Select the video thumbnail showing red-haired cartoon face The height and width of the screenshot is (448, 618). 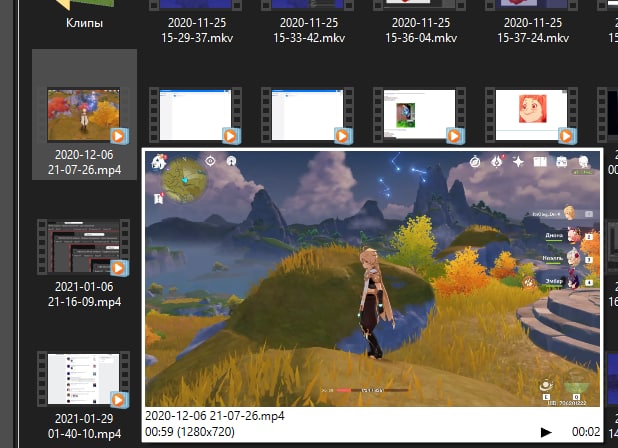click(x=531, y=115)
